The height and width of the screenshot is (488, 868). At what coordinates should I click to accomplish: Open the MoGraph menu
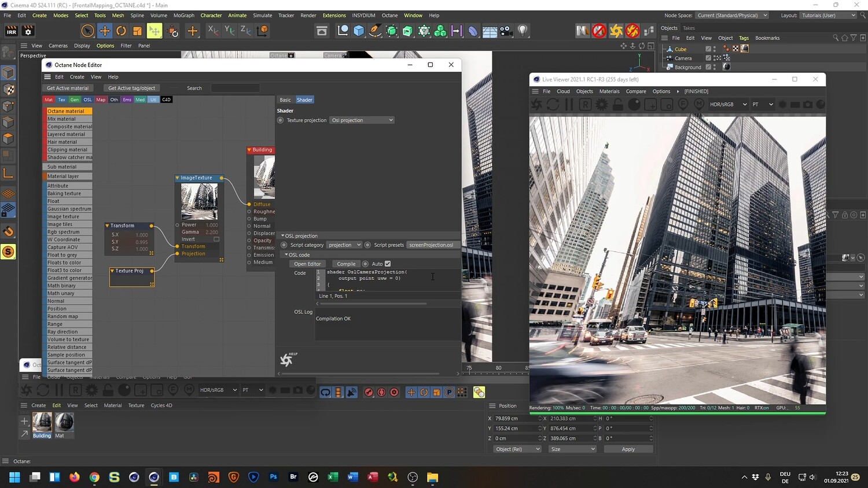point(184,16)
